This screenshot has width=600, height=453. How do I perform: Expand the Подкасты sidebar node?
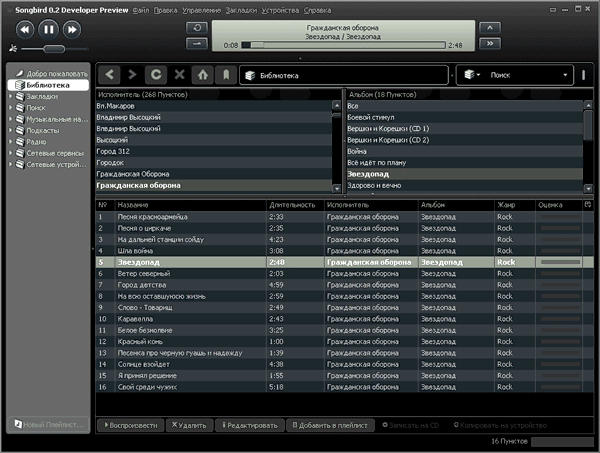(11, 130)
